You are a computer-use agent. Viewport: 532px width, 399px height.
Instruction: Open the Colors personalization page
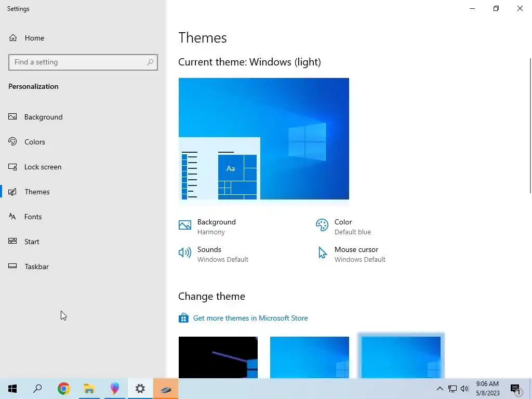point(35,142)
